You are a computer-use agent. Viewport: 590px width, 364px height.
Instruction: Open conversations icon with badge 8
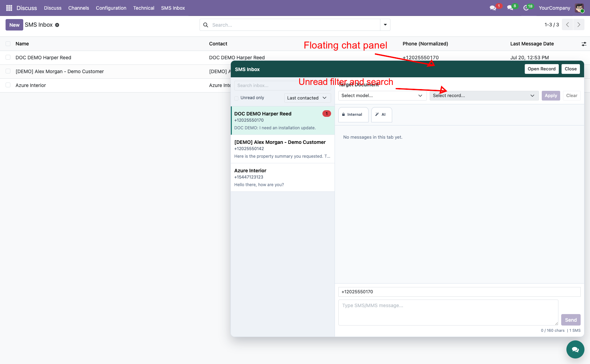[511, 8]
